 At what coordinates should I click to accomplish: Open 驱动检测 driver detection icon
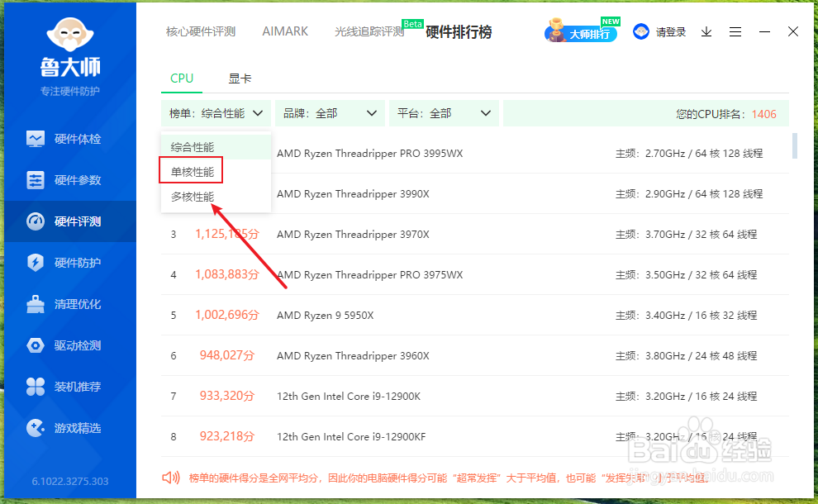point(36,345)
